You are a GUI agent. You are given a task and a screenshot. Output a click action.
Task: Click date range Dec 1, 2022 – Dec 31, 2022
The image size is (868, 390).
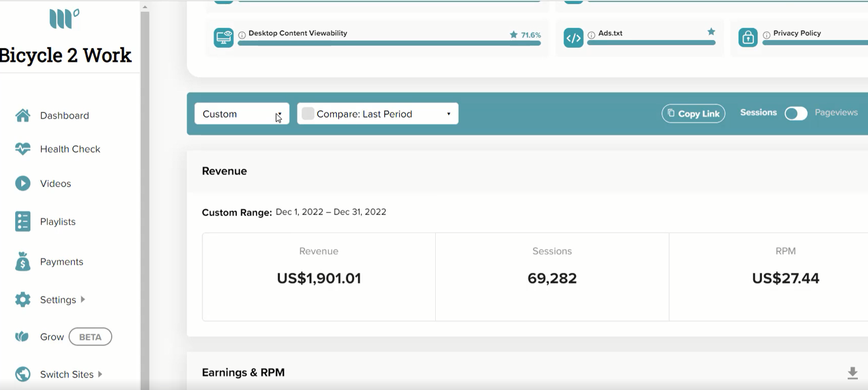coord(331,212)
